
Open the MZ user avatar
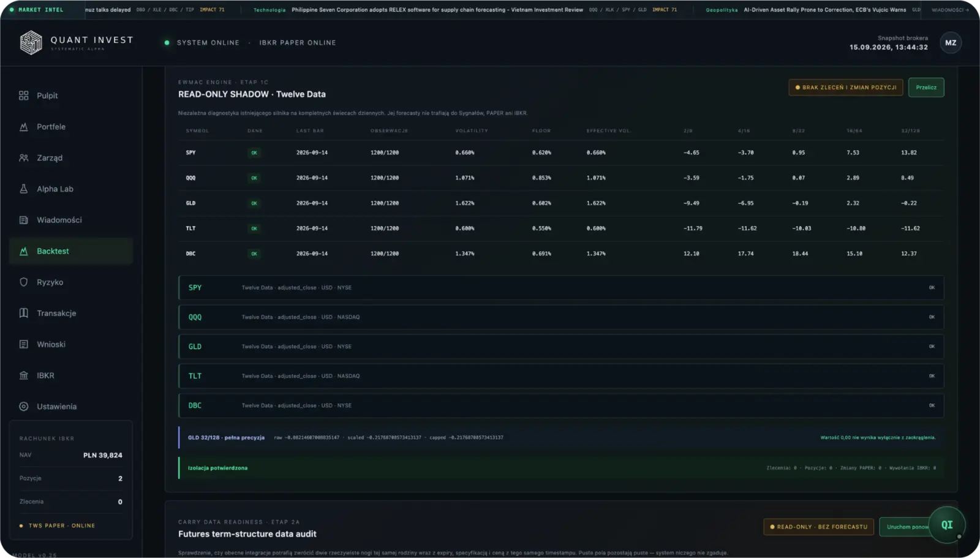pyautogui.click(x=951, y=43)
